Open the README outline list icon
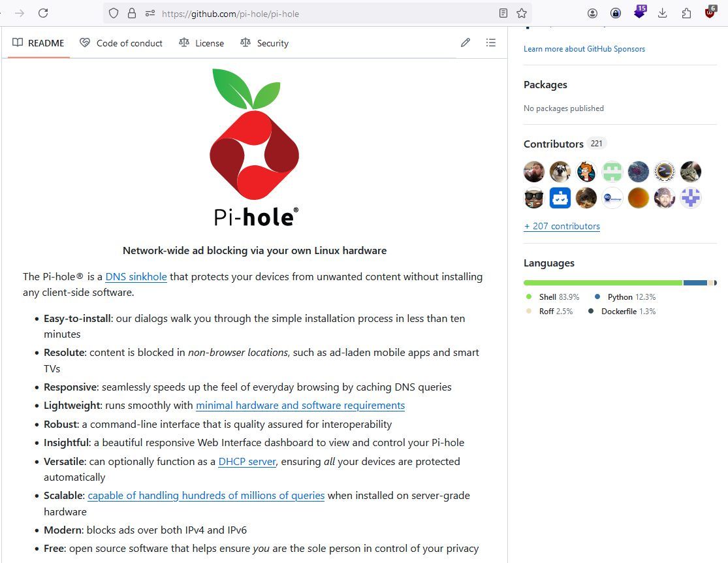This screenshot has height=563, width=728. pyautogui.click(x=491, y=43)
